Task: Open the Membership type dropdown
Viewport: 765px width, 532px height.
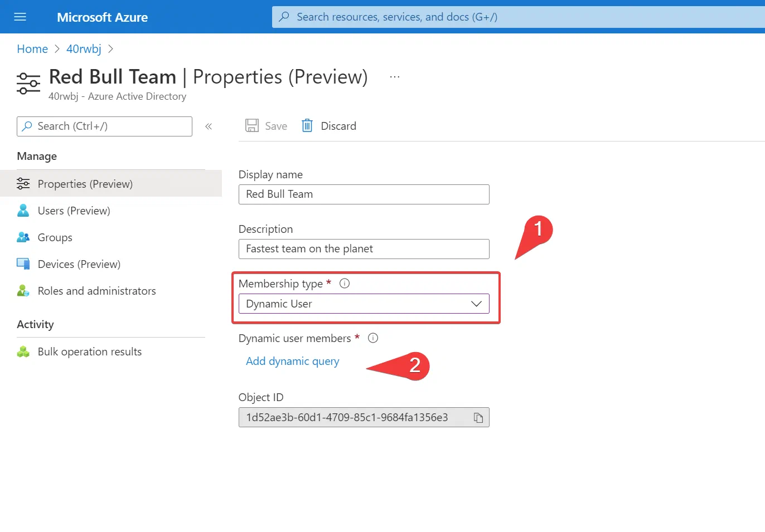Action: [364, 304]
